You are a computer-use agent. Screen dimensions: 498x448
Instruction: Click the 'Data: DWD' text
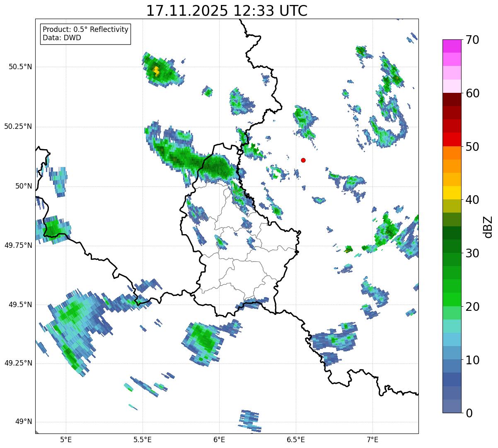click(62, 38)
